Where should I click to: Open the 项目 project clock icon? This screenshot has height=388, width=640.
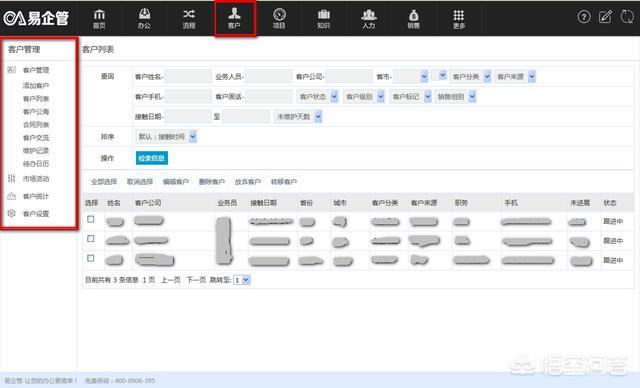[x=279, y=18]
